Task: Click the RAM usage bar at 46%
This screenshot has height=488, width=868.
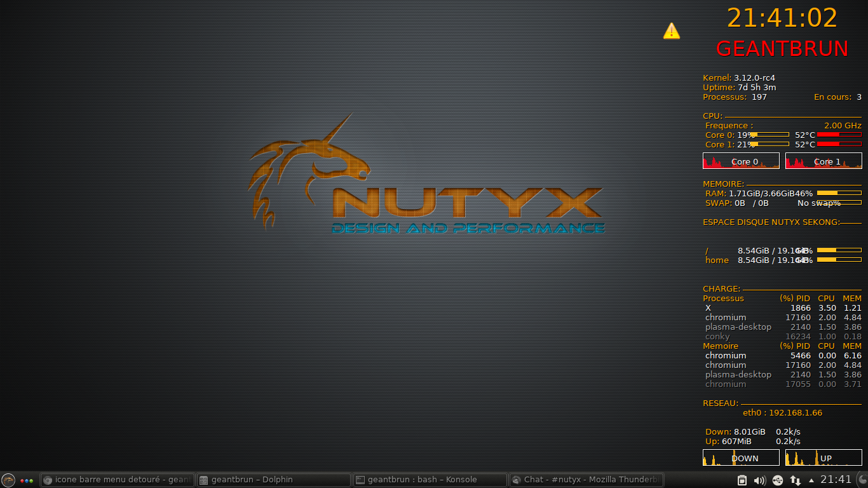Action: click(x=839, y=193)
